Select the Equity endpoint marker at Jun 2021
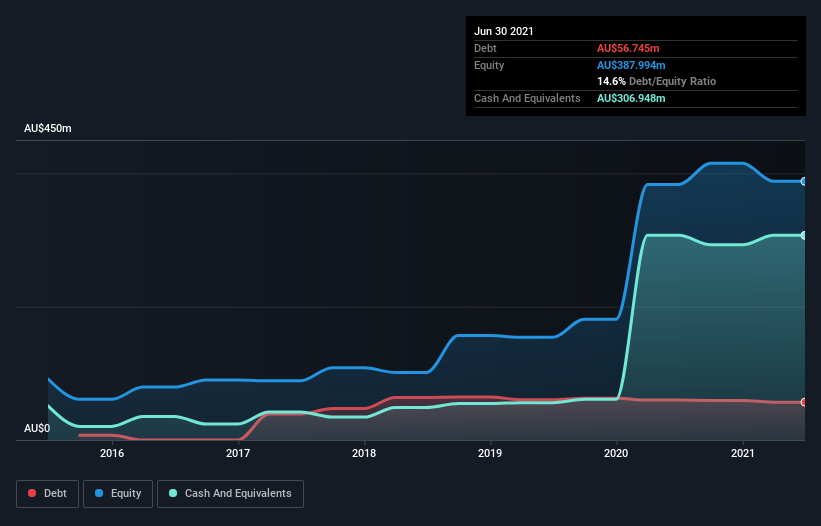Image resolution: width=821 pixels, height=526 pixels. point(804,182)
